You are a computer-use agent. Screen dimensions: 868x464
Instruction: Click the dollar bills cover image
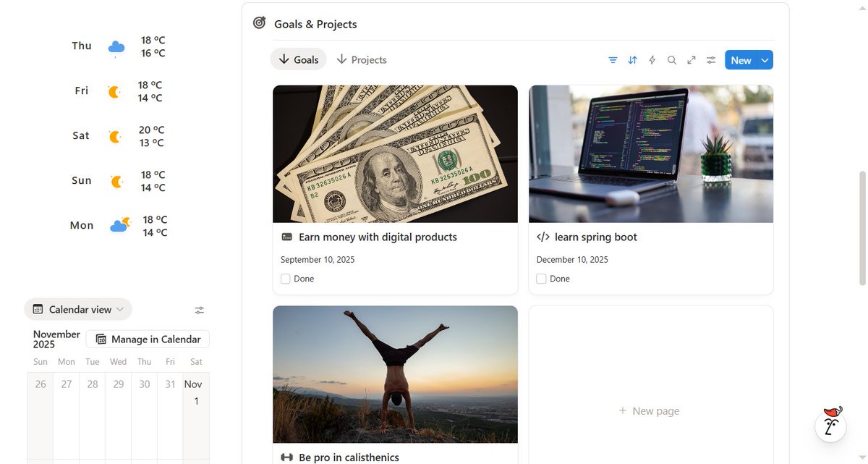(395, 153)
